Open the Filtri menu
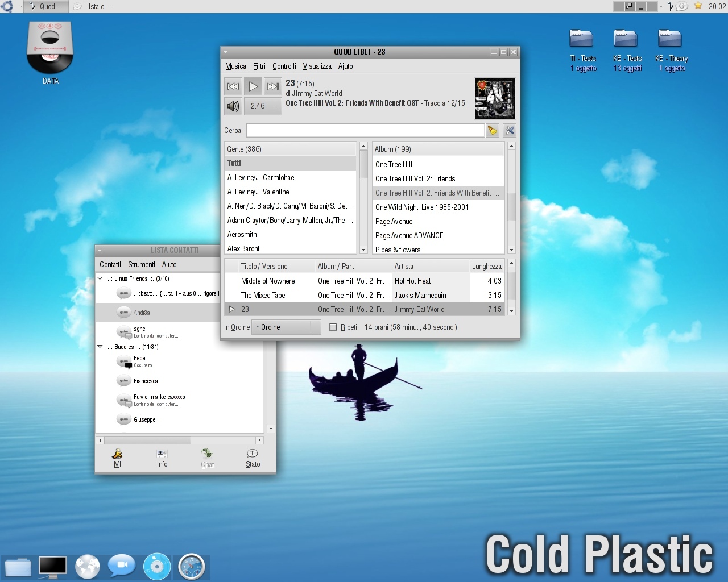Screen dimensions: 728x582 click(259, 66)
